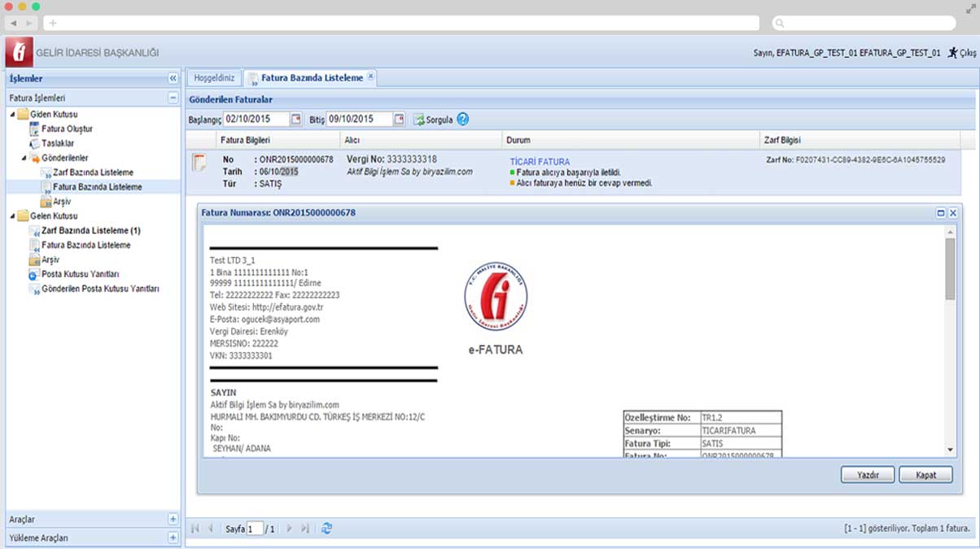The width and height of the screenshot is (980, 549).
Task: Open the Başlangıç date calendar picker
Action: tap(296, 119)
